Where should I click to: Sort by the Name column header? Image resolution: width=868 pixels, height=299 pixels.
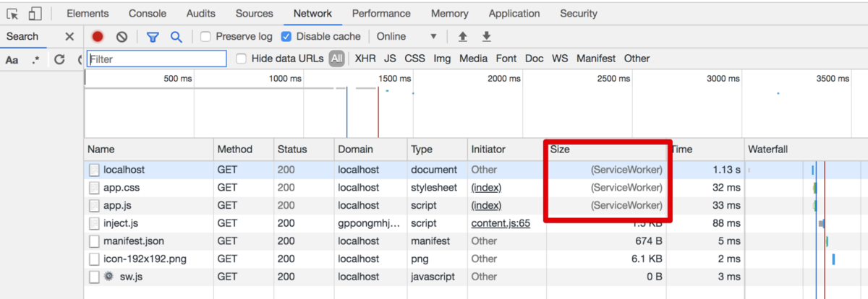149,149
